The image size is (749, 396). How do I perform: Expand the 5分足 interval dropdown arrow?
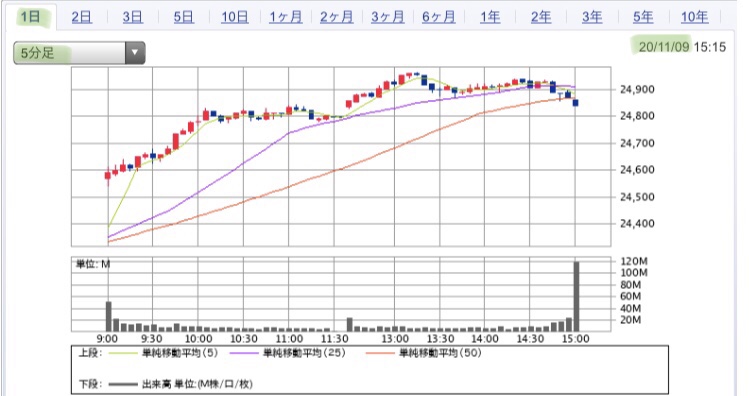click(x=135, y=53)
